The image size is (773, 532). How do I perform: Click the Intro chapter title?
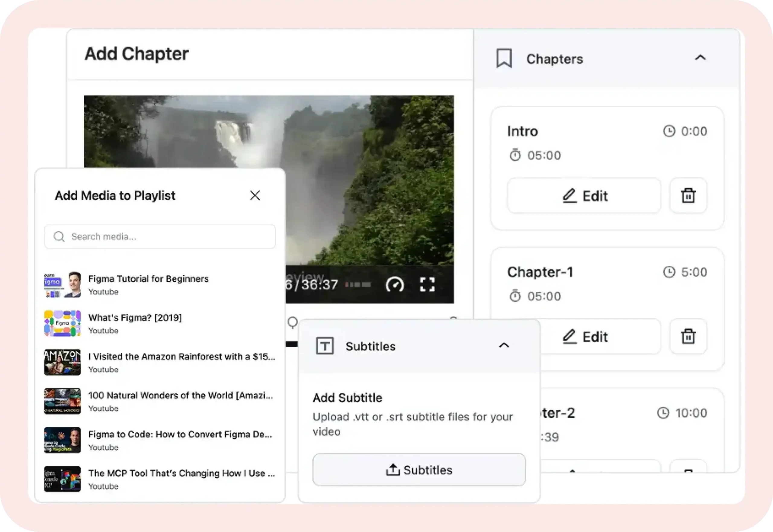(x=523, y=131)
